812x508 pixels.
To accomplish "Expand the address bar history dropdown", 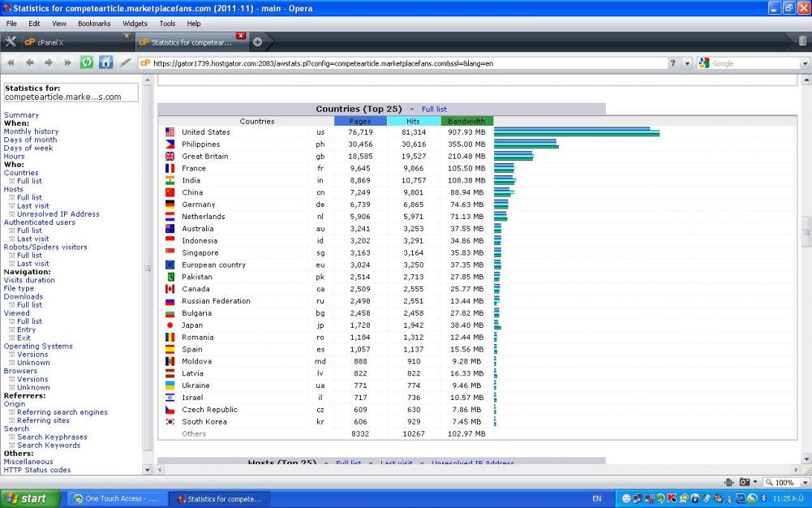I will [x=687, y=63].
